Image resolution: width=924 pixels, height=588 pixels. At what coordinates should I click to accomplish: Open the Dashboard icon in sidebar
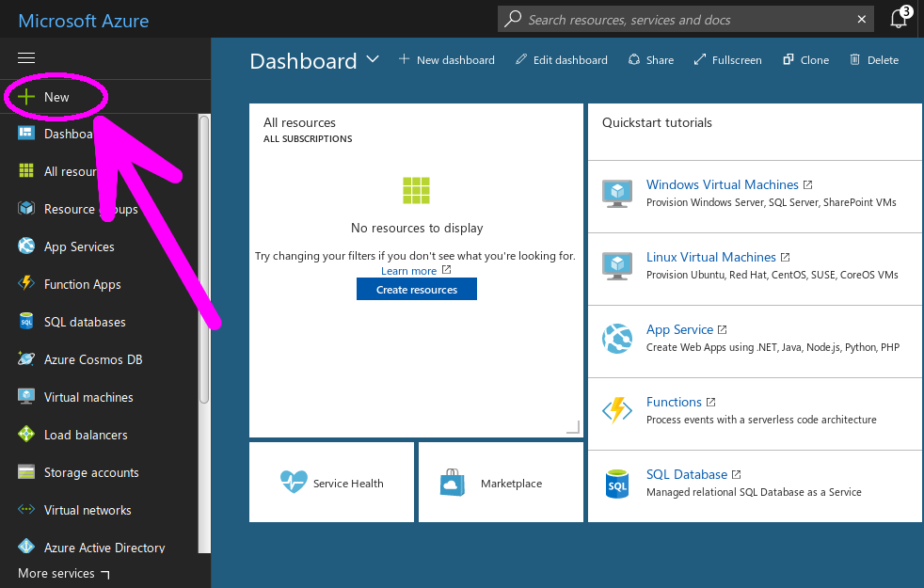26,134
